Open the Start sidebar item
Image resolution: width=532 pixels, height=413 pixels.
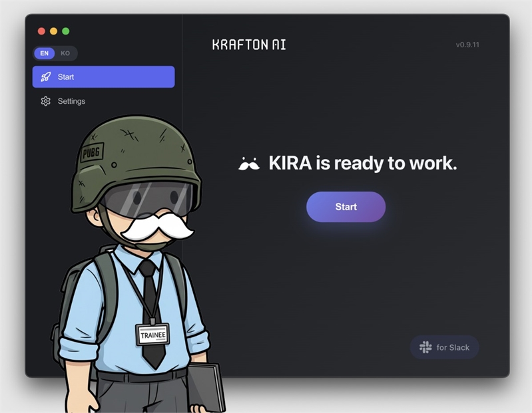[x=103, y=77]
